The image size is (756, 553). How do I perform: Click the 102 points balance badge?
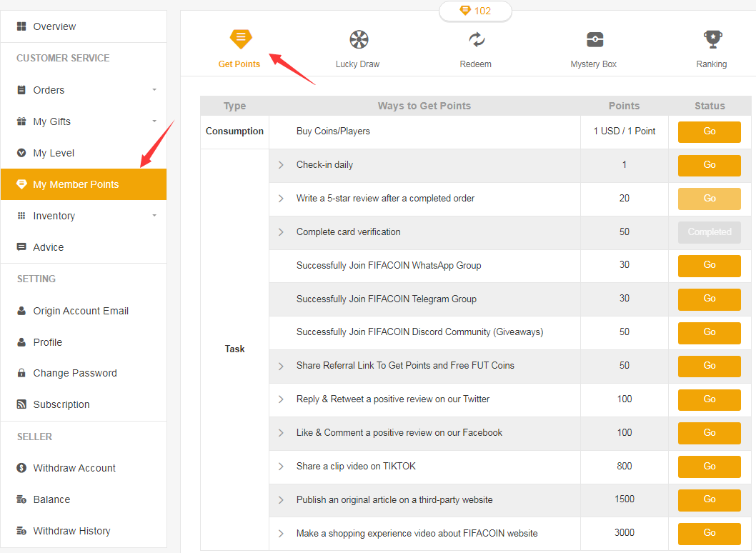coord(476,11)
